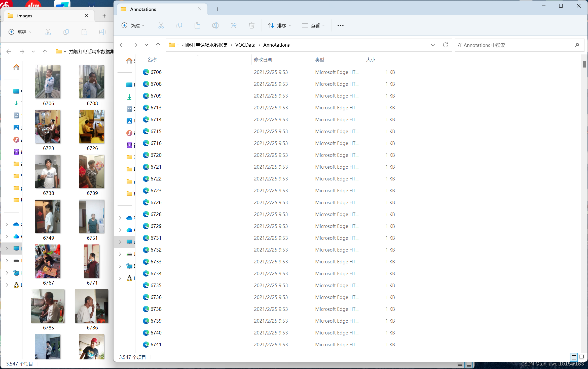Screen dimensions: 588x369
Task: Click VOCData in the breadcrumb path
Action: tap(245, 45)
